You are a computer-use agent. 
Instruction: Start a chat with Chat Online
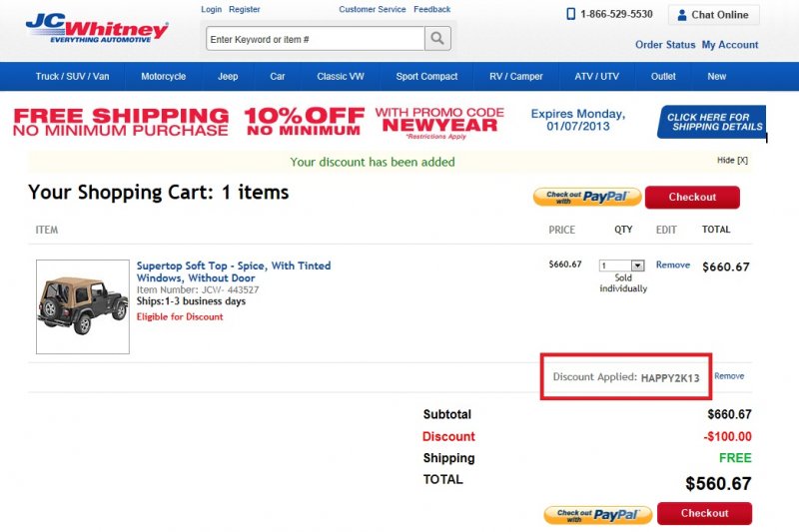pyautogui.click(x=713, y=15)
